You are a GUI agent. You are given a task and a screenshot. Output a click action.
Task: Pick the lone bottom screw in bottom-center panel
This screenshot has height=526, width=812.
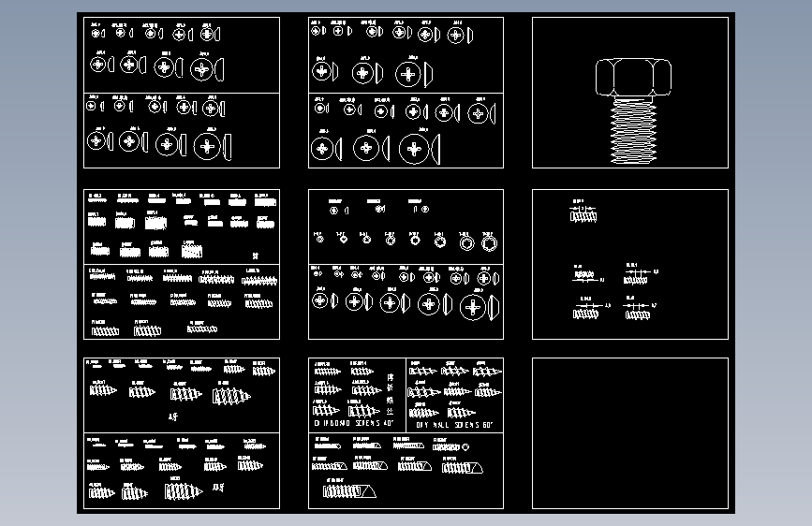click(349, 490)
